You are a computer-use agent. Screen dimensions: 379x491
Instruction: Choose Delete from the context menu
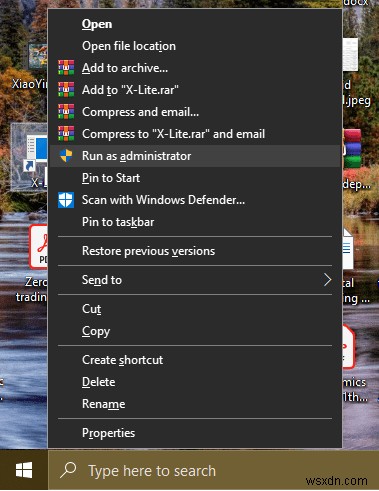point(195,382)
